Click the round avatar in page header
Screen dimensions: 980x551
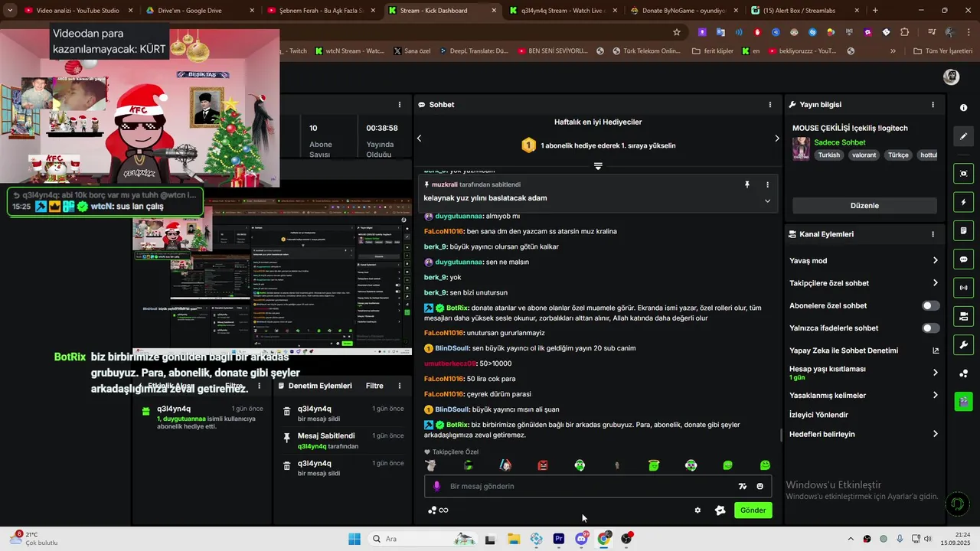coord(951,77)
